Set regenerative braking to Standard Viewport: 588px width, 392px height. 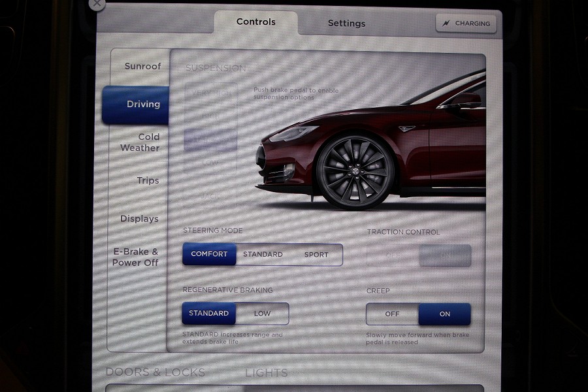209,314
